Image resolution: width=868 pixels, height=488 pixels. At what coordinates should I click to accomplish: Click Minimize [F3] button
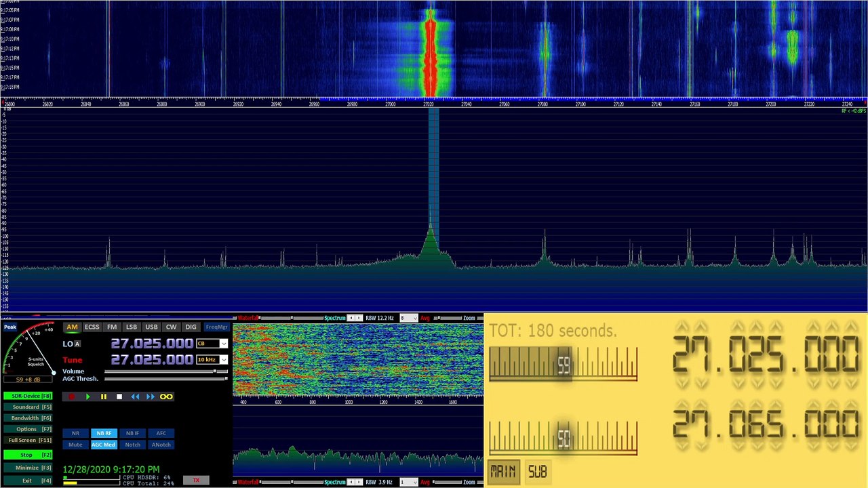click(x=28, y=468)
